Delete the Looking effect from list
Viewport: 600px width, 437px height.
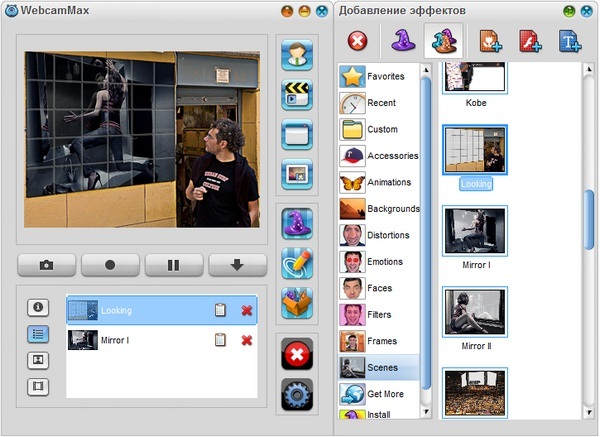pyautogui.click(x=247, y=311)
